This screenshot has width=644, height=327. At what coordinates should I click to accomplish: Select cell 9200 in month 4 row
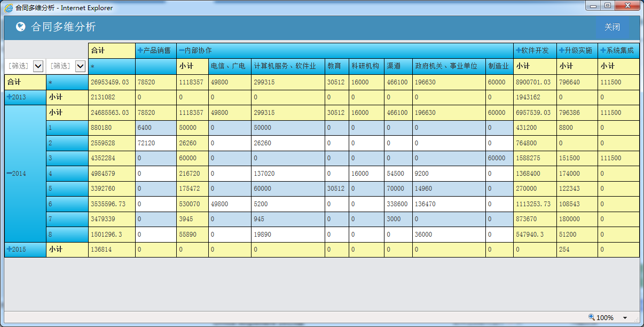pos(449,174)
